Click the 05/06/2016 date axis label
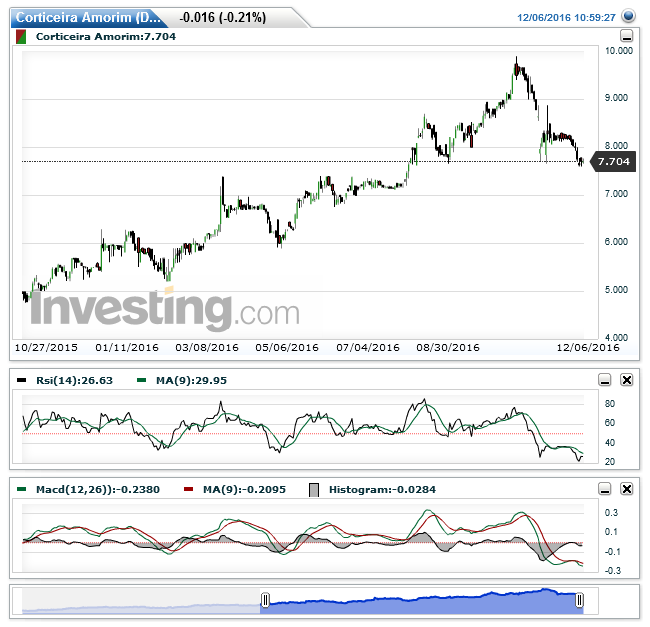This screenshot has height=627, width=650. 287,347
